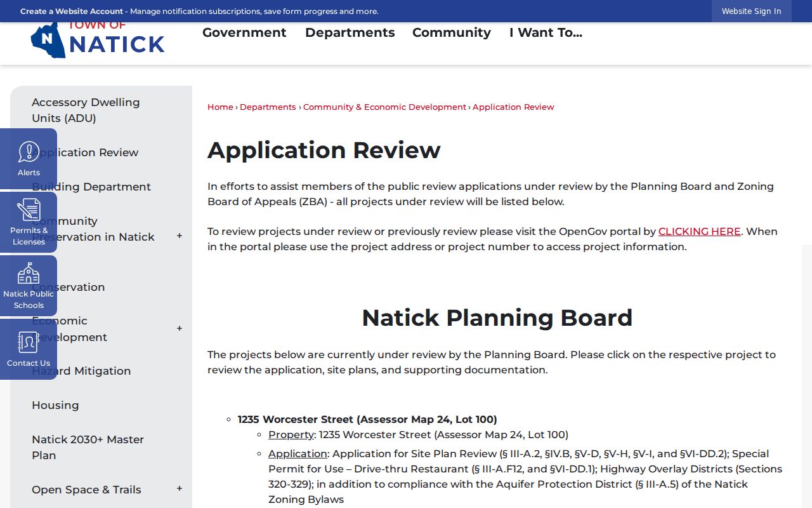Image resolution: width=812 pixels, height=508 pixels.
Task: Open the Government menu
Action: pos(244,32)
